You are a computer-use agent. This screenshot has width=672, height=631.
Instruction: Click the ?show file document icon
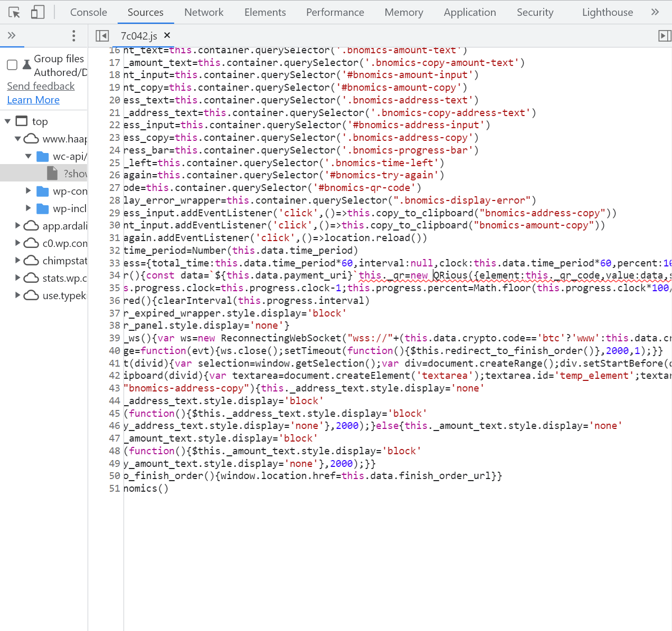pyautogui.click(x=52, y=173)
